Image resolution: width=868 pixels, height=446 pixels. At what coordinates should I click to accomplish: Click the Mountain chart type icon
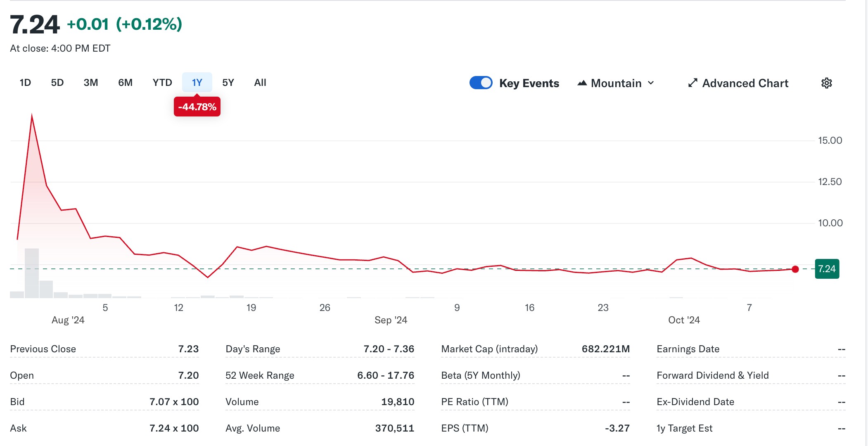(x=582, y=83)
